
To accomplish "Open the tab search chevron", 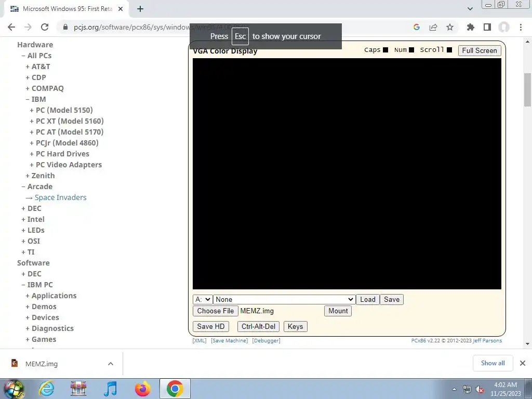I will coord(470,9).
